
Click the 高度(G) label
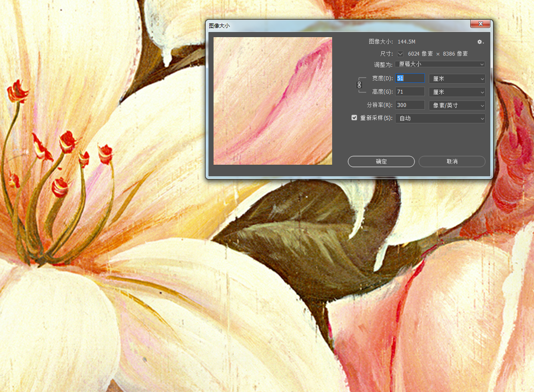tap(383, 92)
